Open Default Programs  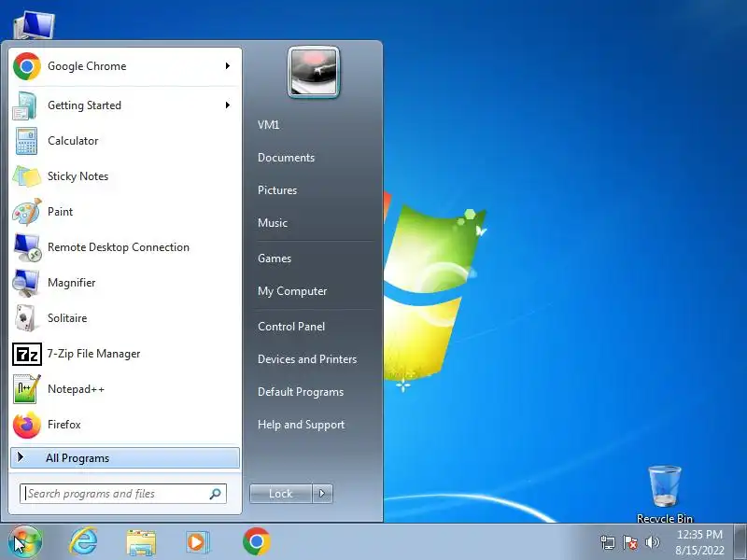301,392
